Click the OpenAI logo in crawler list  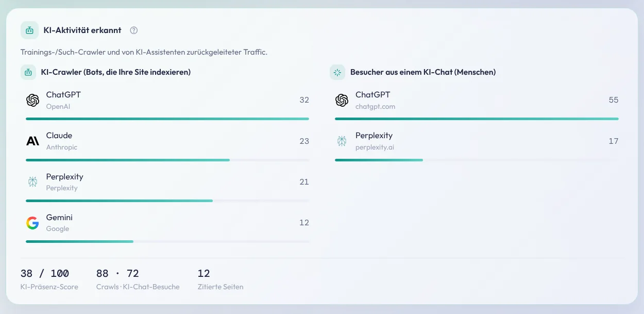tap(32, 101)
